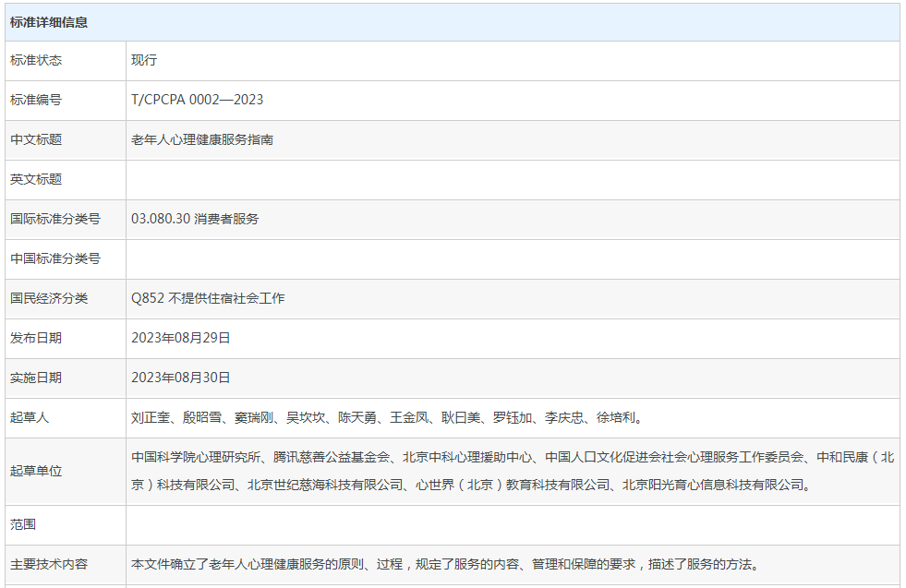Select the 国际标准分类号 label
The image size is (906, 588).
(x=55, y=219)
